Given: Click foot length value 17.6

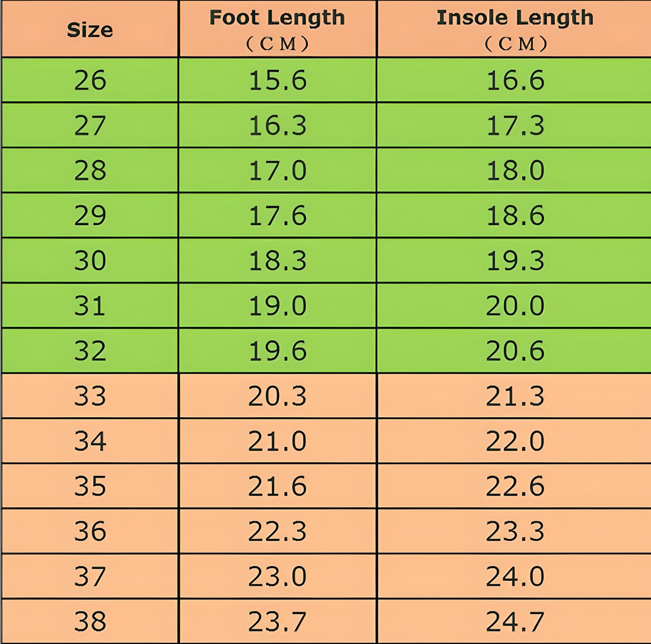Looking at the screenshot, I should [x=277, y=216].
